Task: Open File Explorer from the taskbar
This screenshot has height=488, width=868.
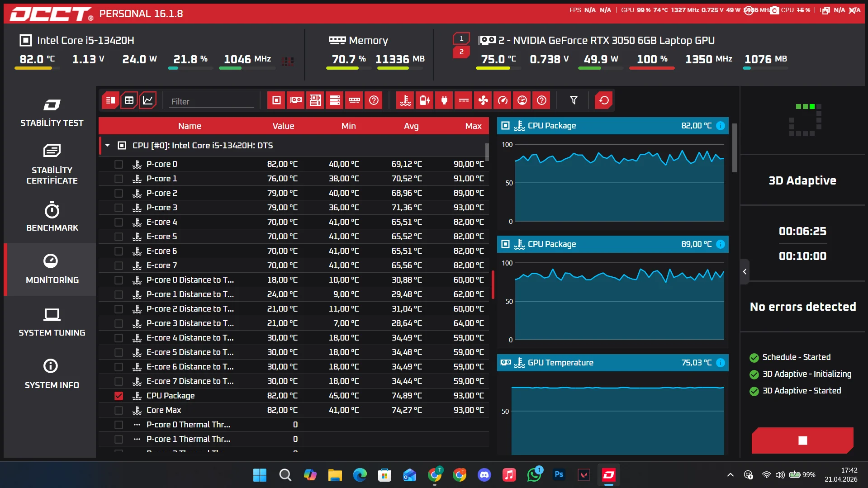Action: click(x=335, y=475)
